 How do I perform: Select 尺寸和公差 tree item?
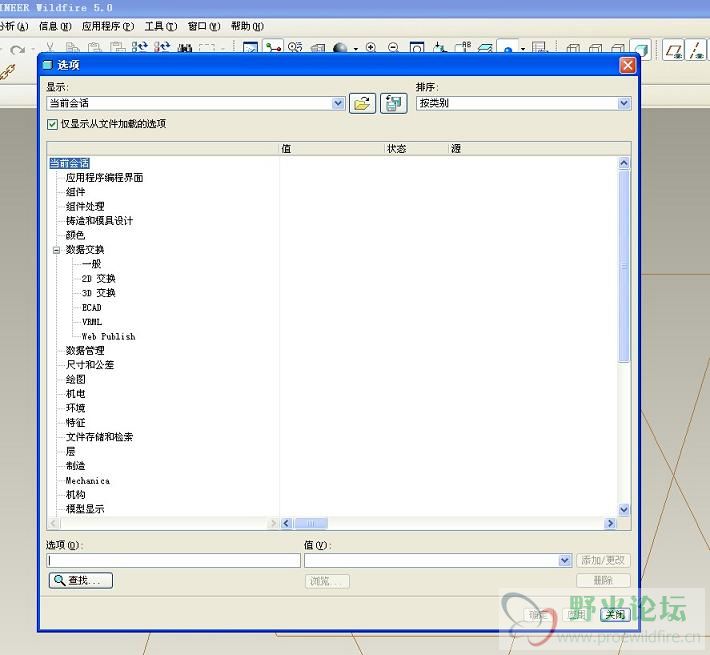(90, 365)
